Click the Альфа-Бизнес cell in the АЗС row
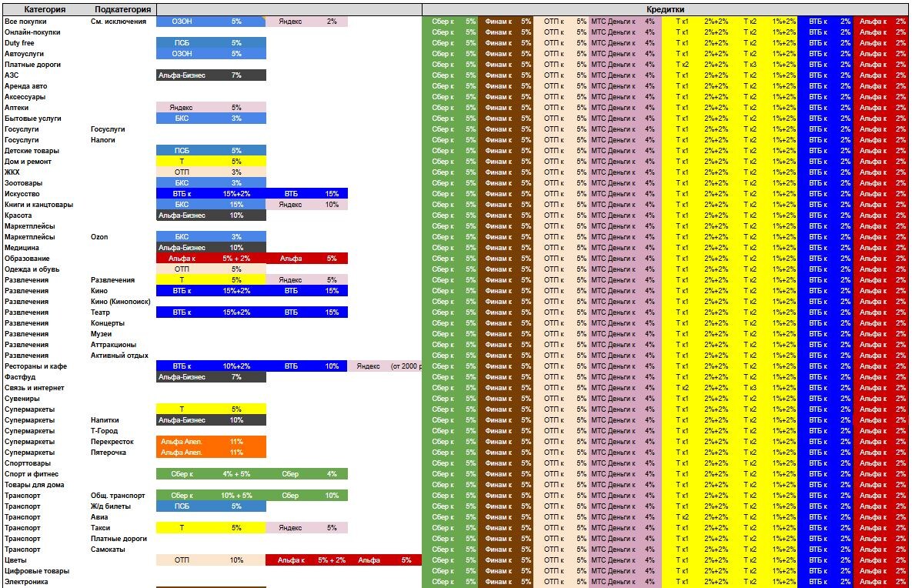912x588 pixels. (x=182, y=75)
